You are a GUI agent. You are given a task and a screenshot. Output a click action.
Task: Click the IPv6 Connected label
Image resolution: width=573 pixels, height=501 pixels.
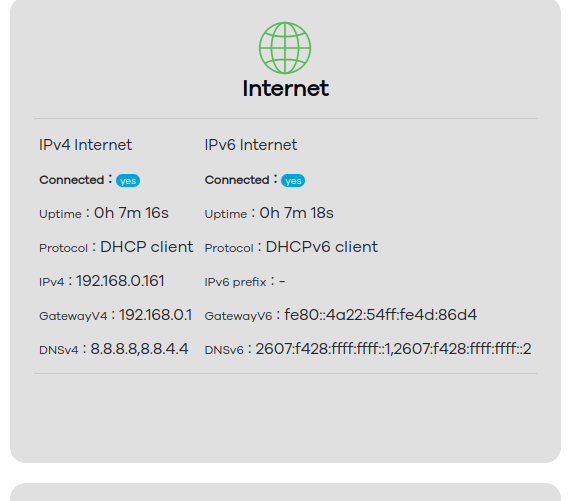pyautogui.click(x=237, y=180)
